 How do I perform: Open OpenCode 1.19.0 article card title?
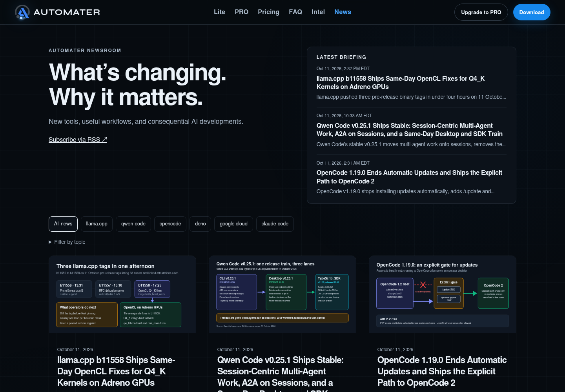click(x=442, y=371)
